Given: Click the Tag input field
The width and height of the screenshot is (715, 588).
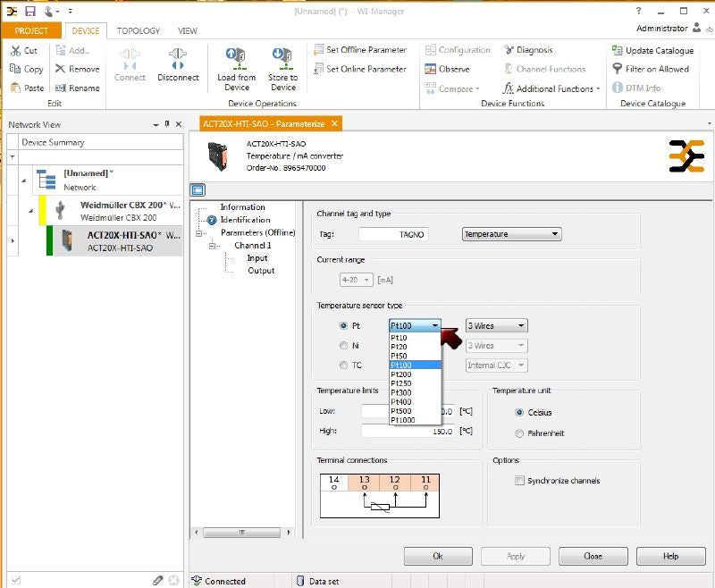Looking at the screenshot, I should tap(392, 234).
